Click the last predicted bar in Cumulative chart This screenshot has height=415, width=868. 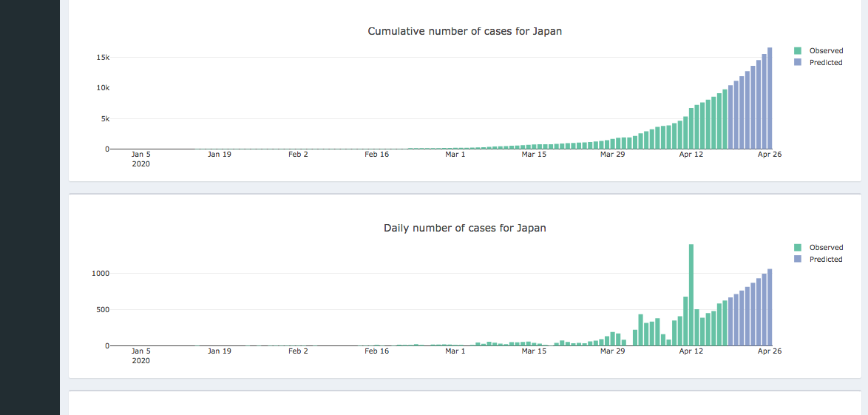click(770, 100)
